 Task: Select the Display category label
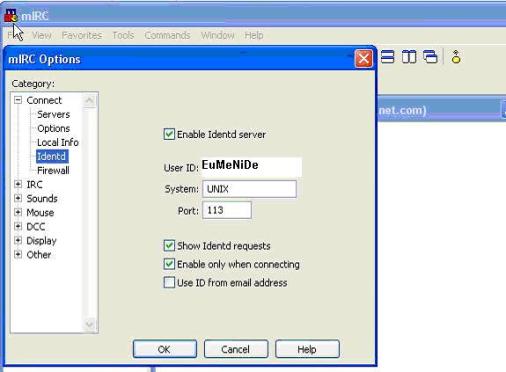click(x=41, y=241)
